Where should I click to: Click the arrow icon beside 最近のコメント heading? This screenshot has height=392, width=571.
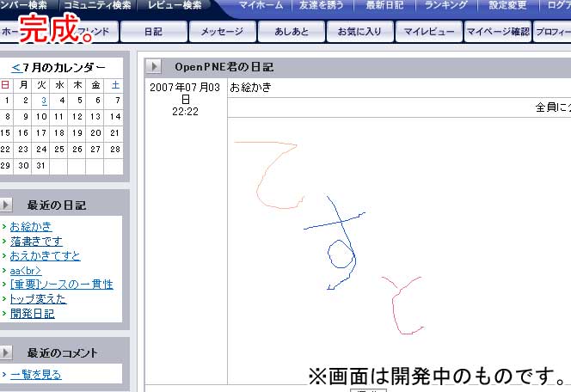(x=5, y=352)
